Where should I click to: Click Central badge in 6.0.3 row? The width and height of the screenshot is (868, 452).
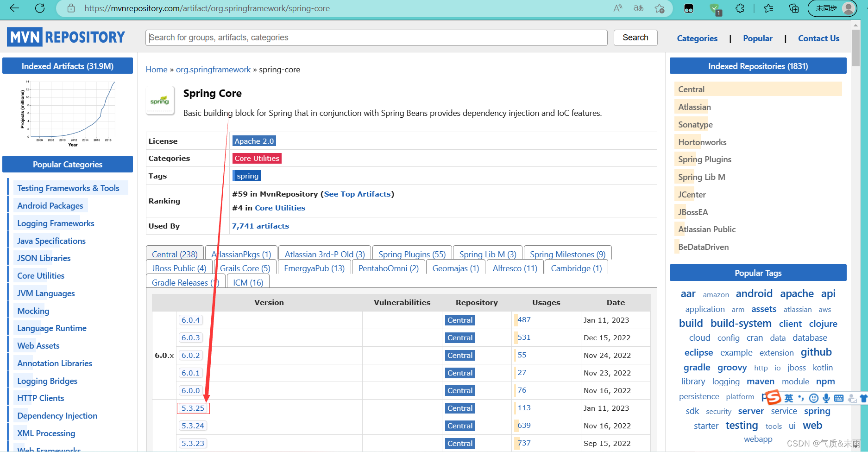point(460,337)
